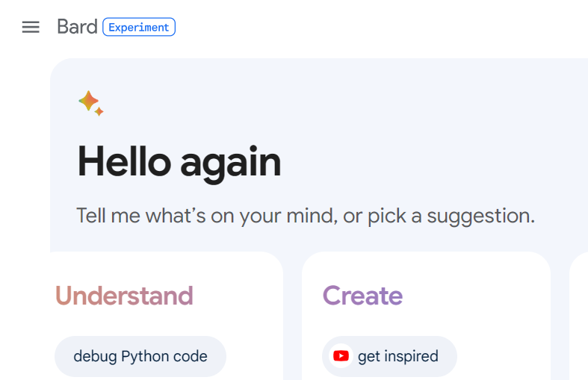Choose the debug Python code suggestion

tap(140, 356)
